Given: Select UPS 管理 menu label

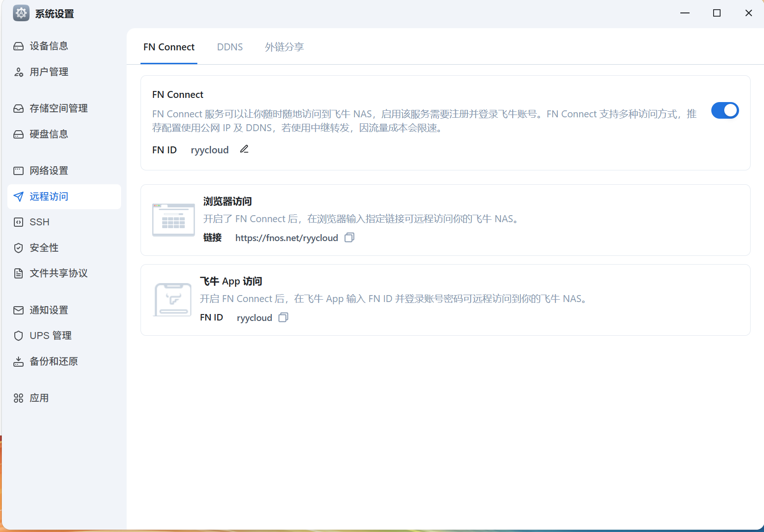Looking at the screenshot, I should [x=51, y=336].
